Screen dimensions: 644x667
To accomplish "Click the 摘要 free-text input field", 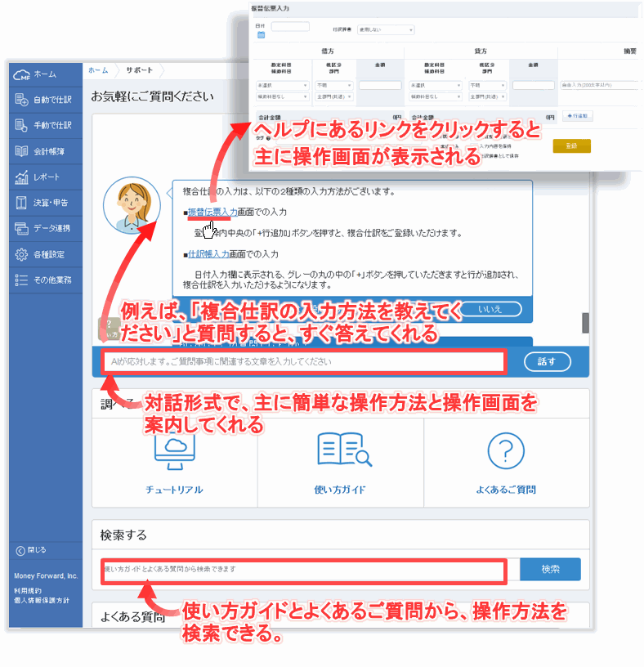I will click(600, 86).
